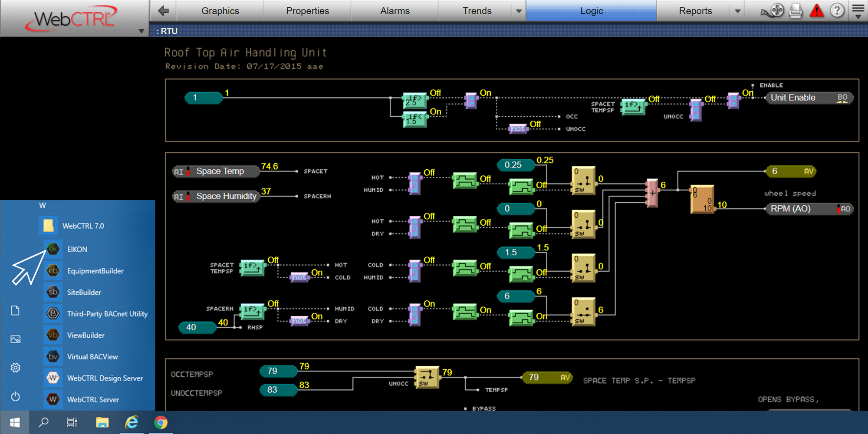Click the UNOCC switch block near TEMPSP
Image resolution: width=868 pixels, height=434 pixels.
[427, 377]
